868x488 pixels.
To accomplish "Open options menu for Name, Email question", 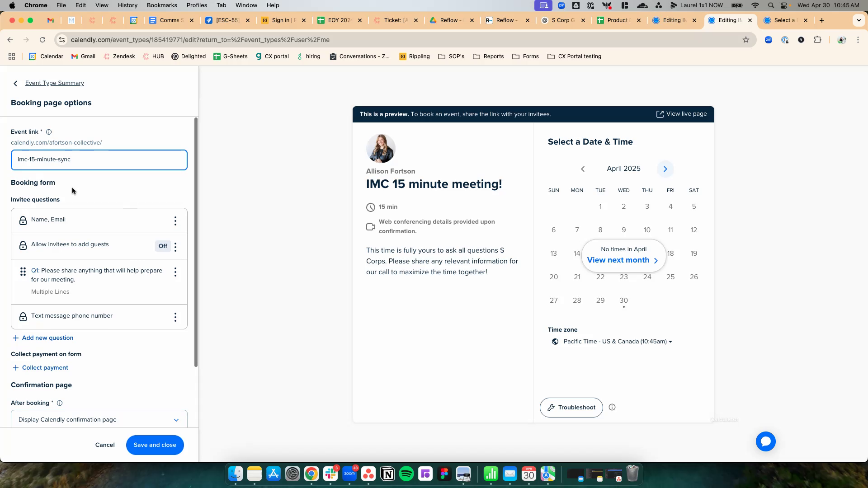I will [x=175, y=221].
